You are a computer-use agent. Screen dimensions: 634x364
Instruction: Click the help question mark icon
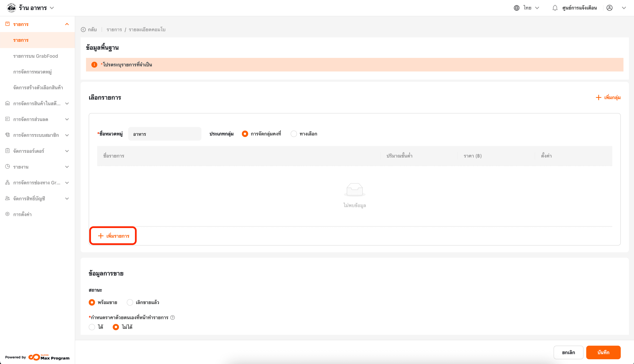(x=173, y=317)
